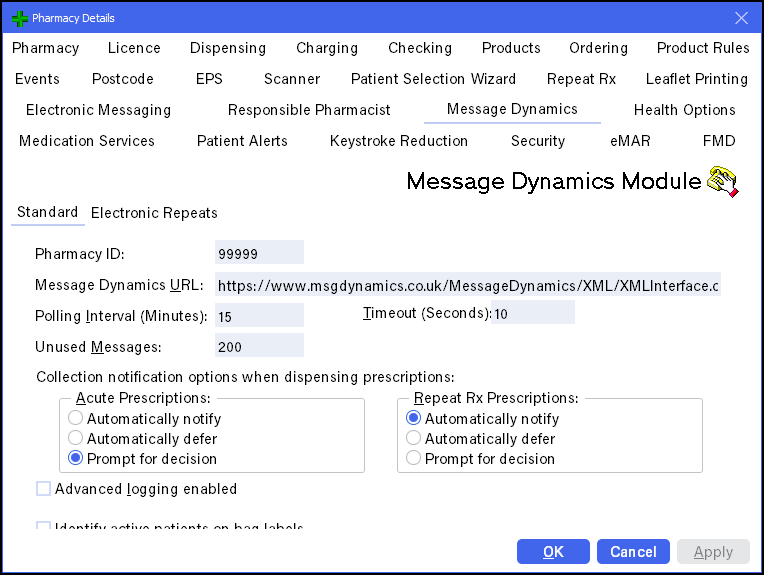Click the Polling Interval minutes field

[259, 316]
